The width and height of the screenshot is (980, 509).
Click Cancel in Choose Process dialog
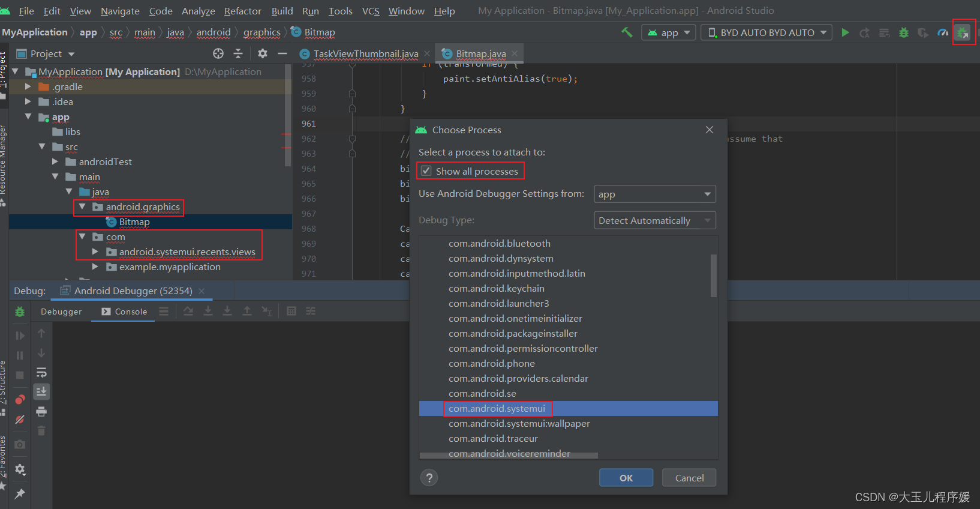[689, 478]
